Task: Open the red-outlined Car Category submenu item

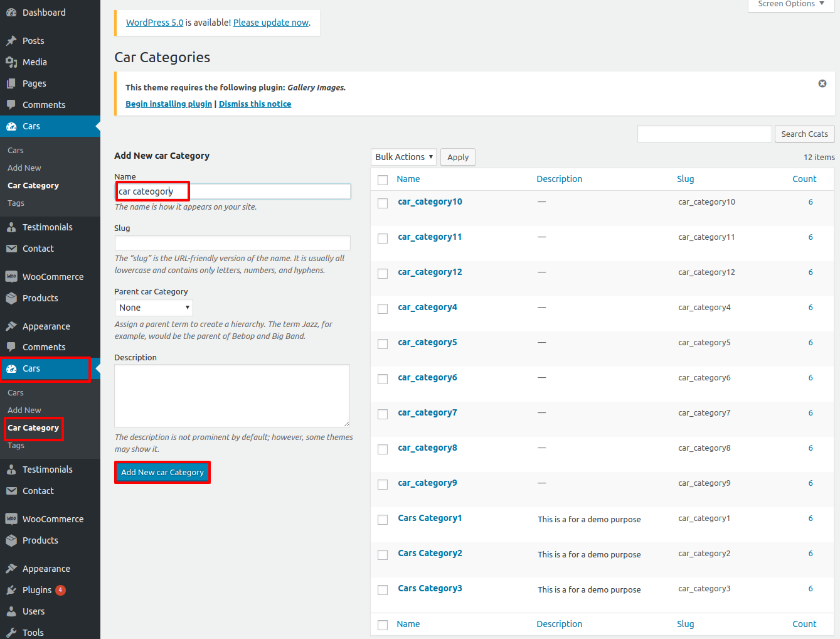Action: click(x=33, y=428)
